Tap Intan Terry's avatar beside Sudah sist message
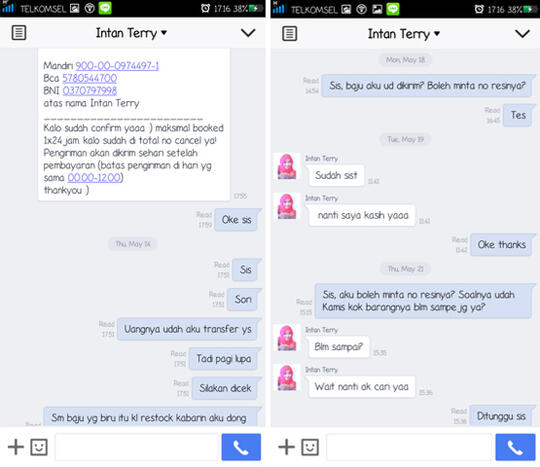This screenshot has width=540, height=467. [287, 167]
